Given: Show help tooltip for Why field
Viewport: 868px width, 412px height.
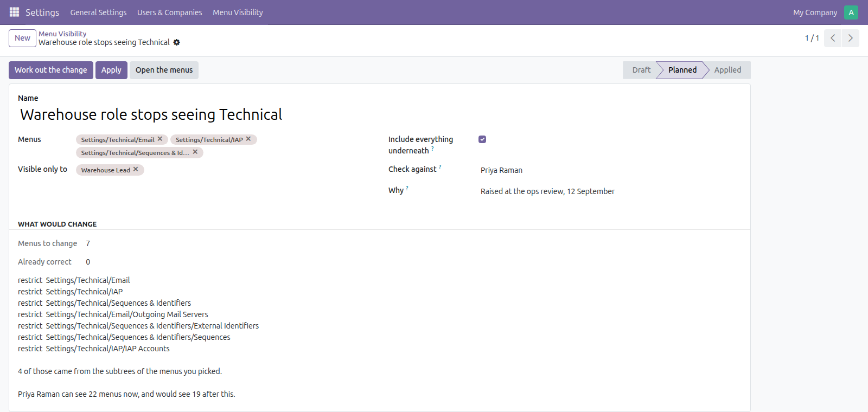Looking at the screenshot, I should point(407,188).
